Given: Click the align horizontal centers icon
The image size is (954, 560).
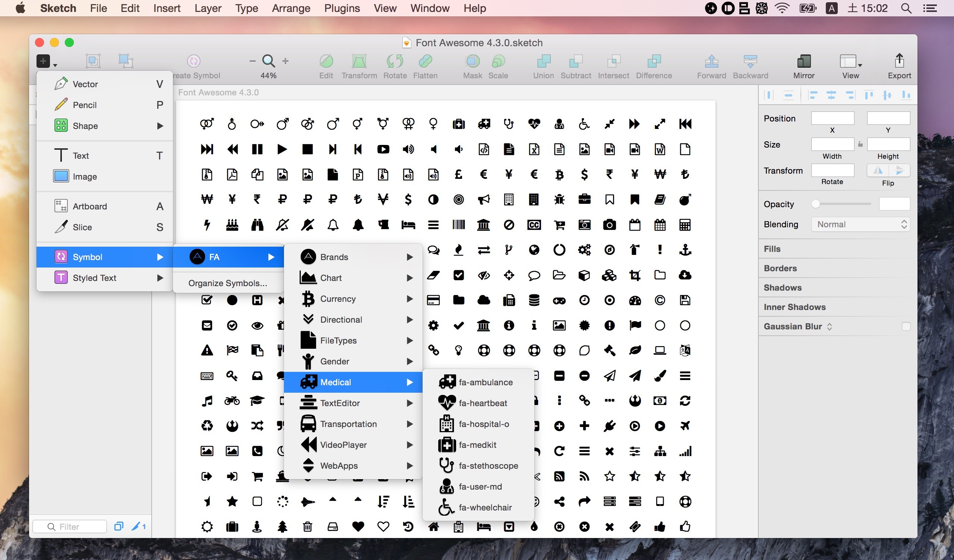Looking at the screenshot, I should (831, 95).
